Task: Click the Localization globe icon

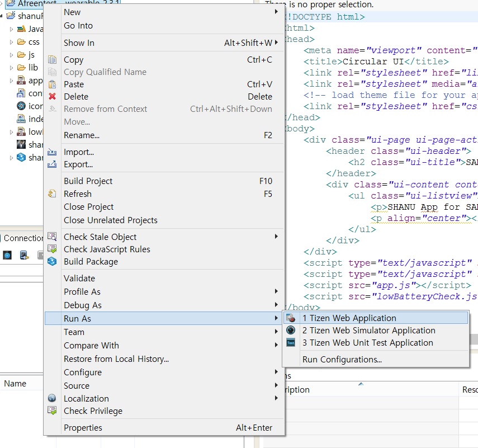Action: click(x=52, y=398)
